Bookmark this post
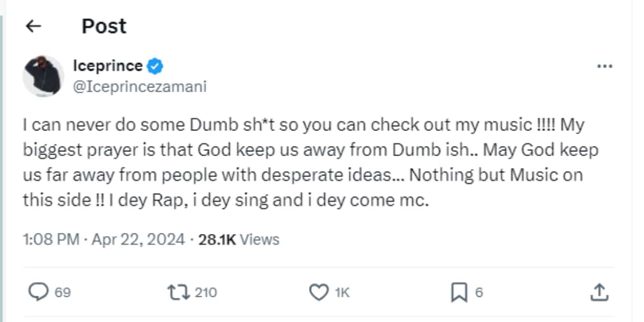644x322 pixels. 458,292
